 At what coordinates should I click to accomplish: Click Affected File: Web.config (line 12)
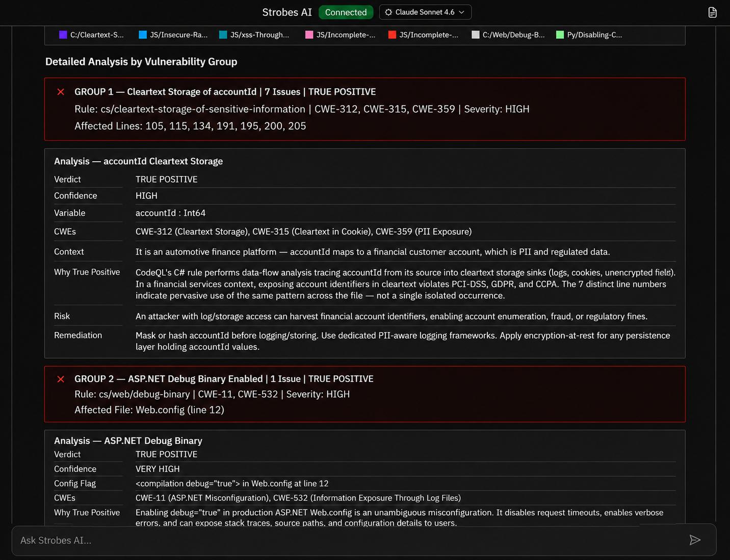(x=149, y=410)
